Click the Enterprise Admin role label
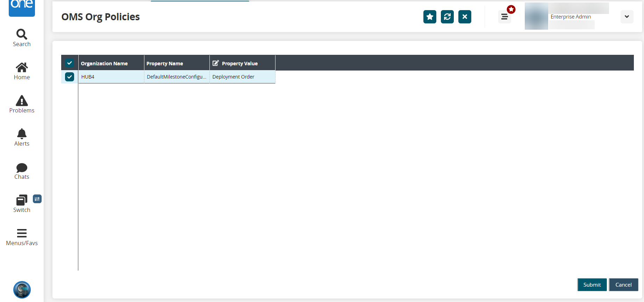 [571, 17]
